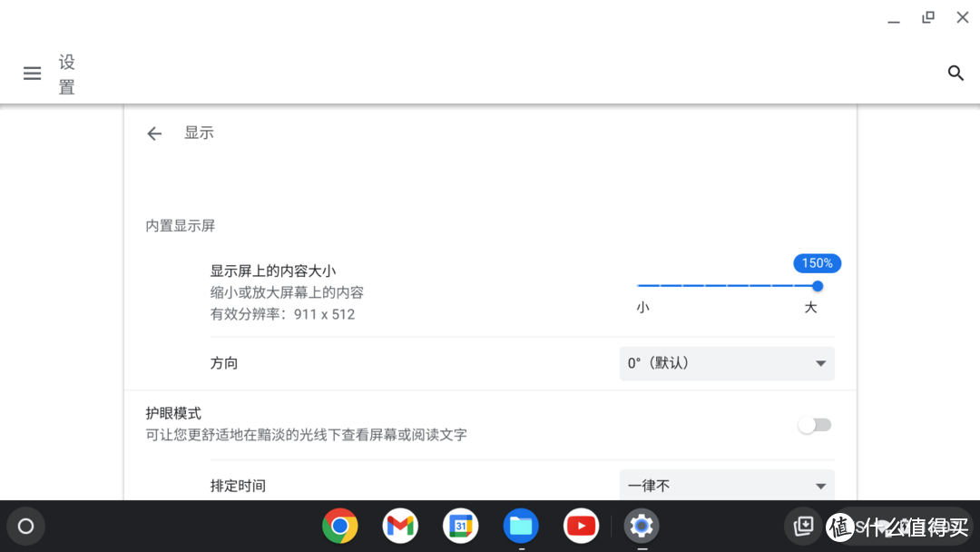The height and width of the screenshot is (552, 980).
Task: Open Google Calendar from the shelf
Action: pos(460,526)
